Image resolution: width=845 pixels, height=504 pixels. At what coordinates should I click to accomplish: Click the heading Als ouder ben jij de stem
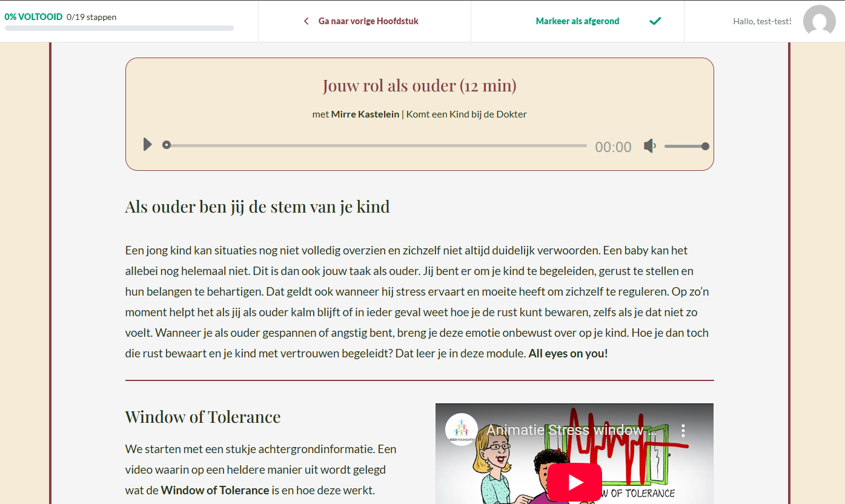click(257, 206)
